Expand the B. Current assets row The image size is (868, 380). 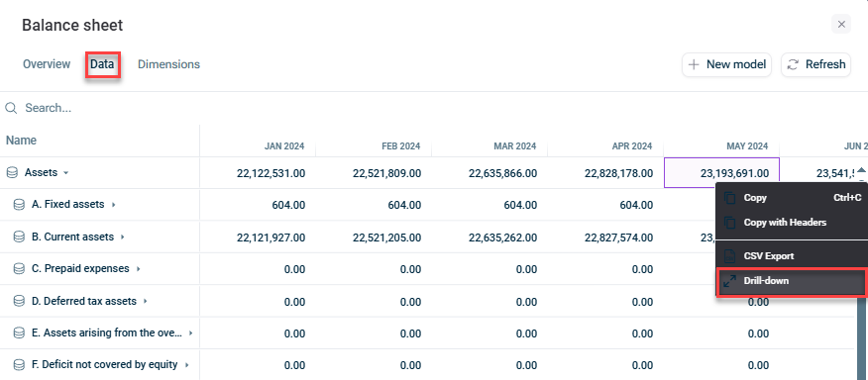[x=122, y=237]
